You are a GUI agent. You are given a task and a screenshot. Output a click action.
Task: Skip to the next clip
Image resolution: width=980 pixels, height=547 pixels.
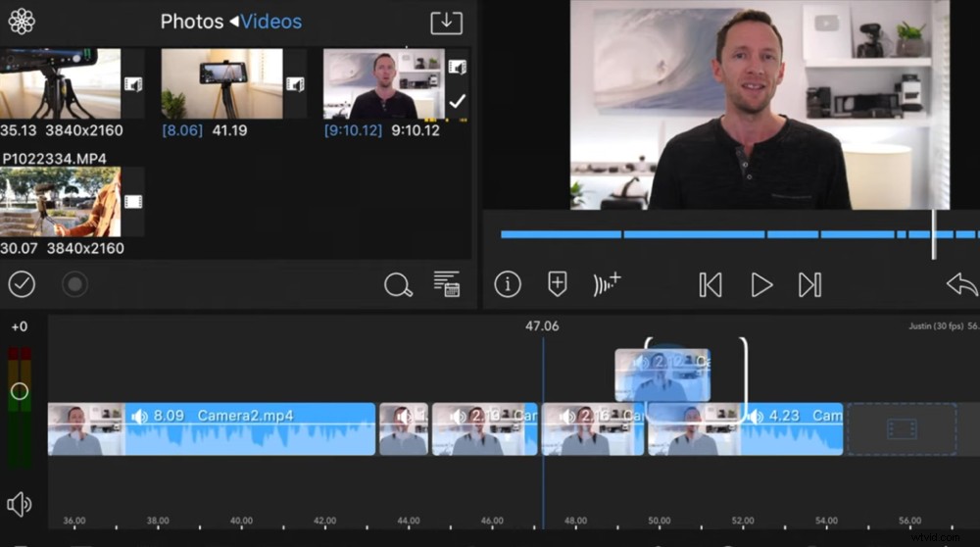click(810, 285)
